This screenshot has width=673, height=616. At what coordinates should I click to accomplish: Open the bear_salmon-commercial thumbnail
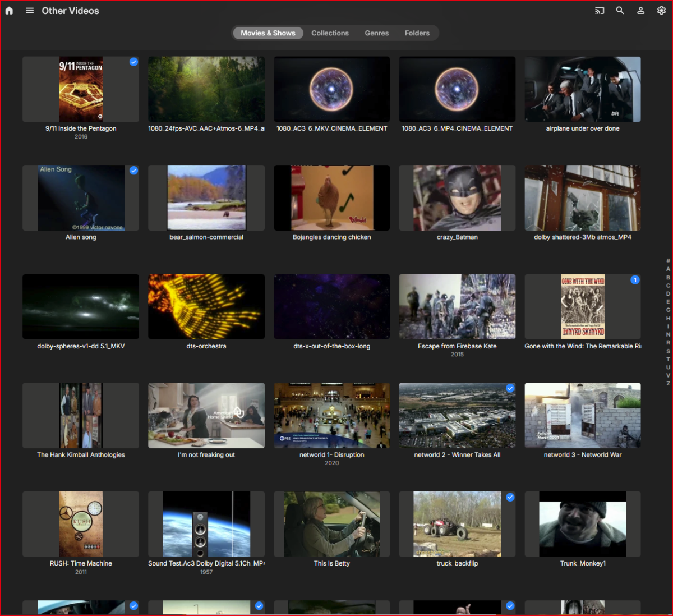206,197
